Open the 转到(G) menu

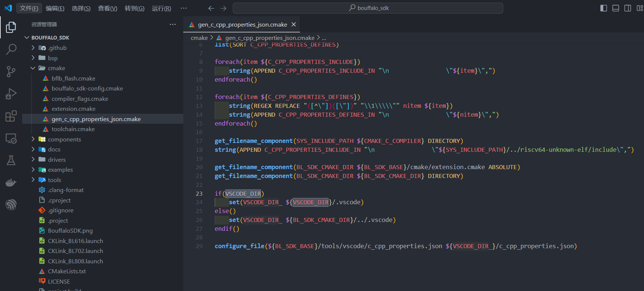(x=134, y=8)
